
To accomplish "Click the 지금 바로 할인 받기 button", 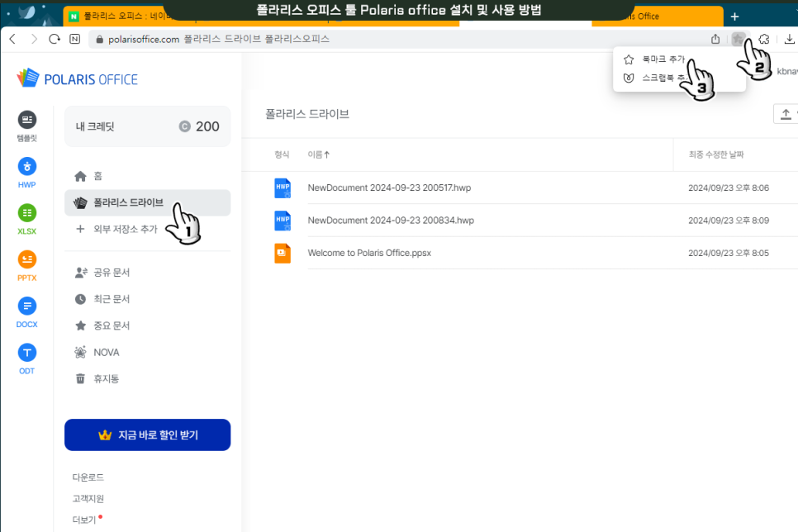I will 147,435.
